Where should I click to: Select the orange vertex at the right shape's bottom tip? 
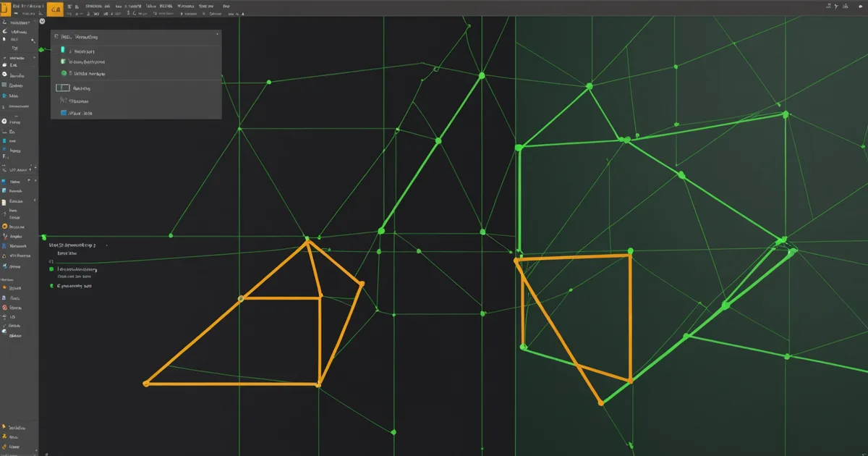coord(600,403)
